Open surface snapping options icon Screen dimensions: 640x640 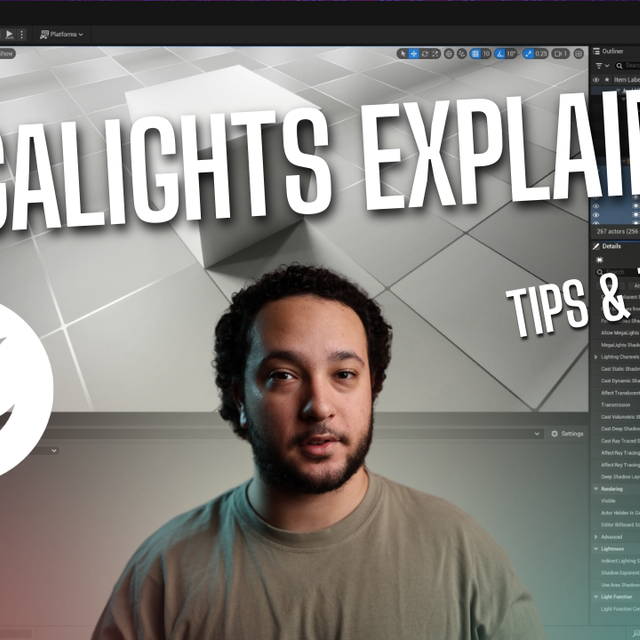(462, 53)
